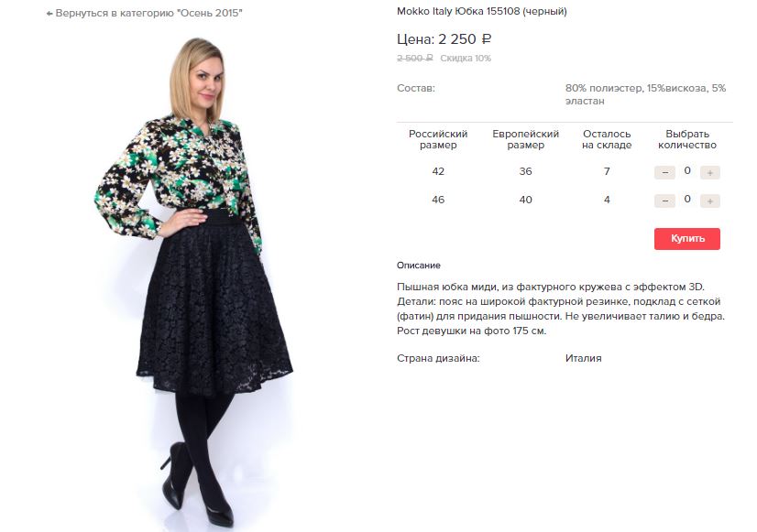This screenshot has width=757, height=532.
Task: Click the red Купить button
Action: tap(687, 239)
